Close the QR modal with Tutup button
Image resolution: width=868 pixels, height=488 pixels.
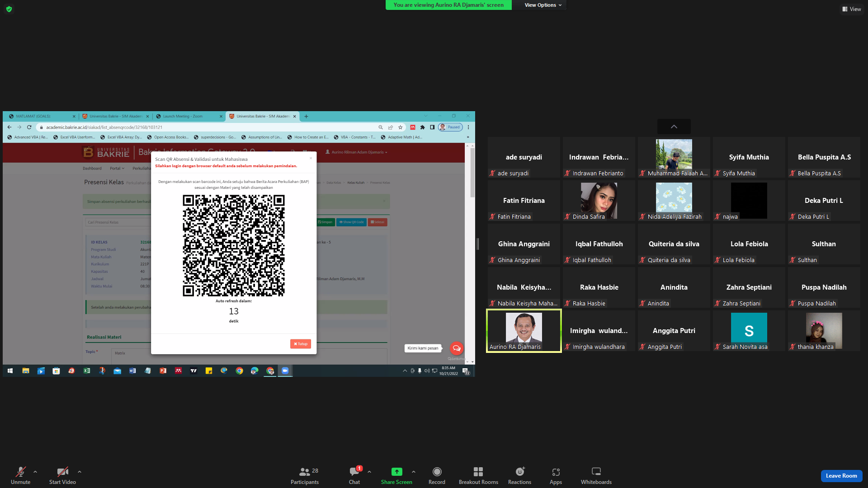tap(301, 344)
